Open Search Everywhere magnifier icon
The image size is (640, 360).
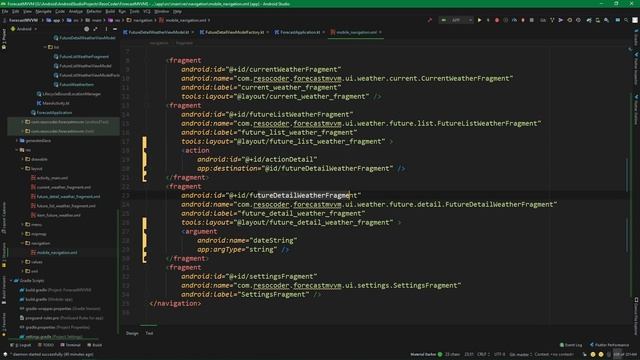pyautogui.click(x=626, y=20)
